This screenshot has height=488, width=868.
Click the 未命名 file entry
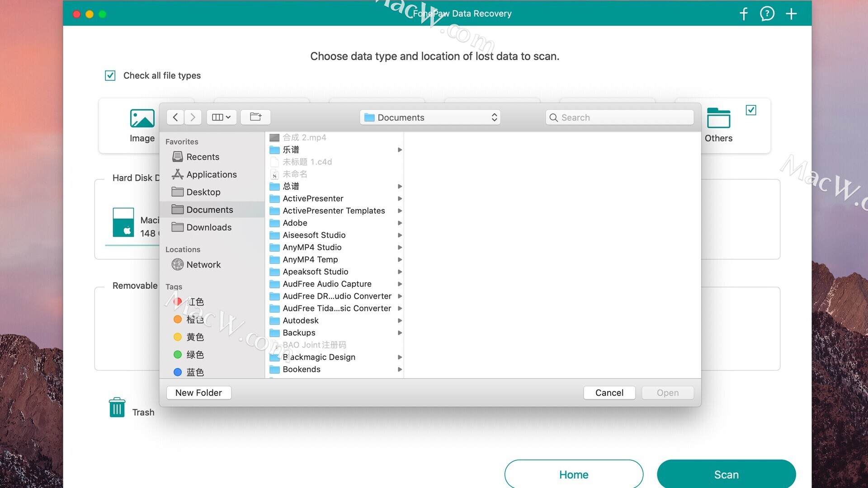click(335, 174)
